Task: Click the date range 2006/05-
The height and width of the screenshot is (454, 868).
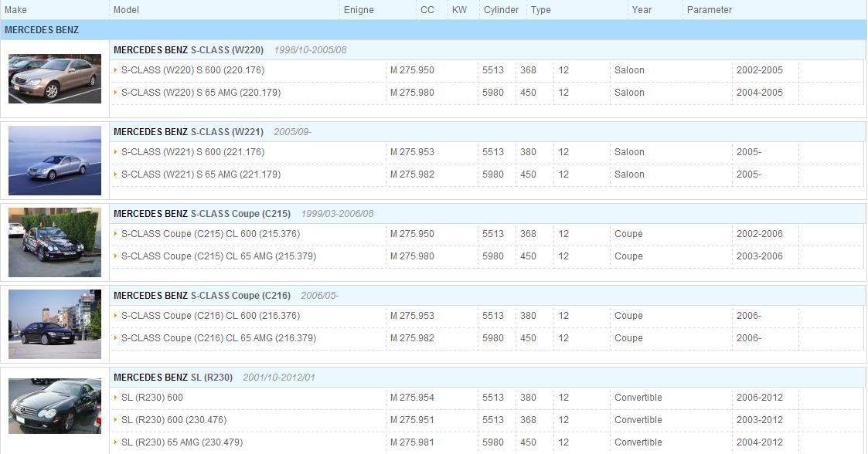Action: (x=319, y=295)
